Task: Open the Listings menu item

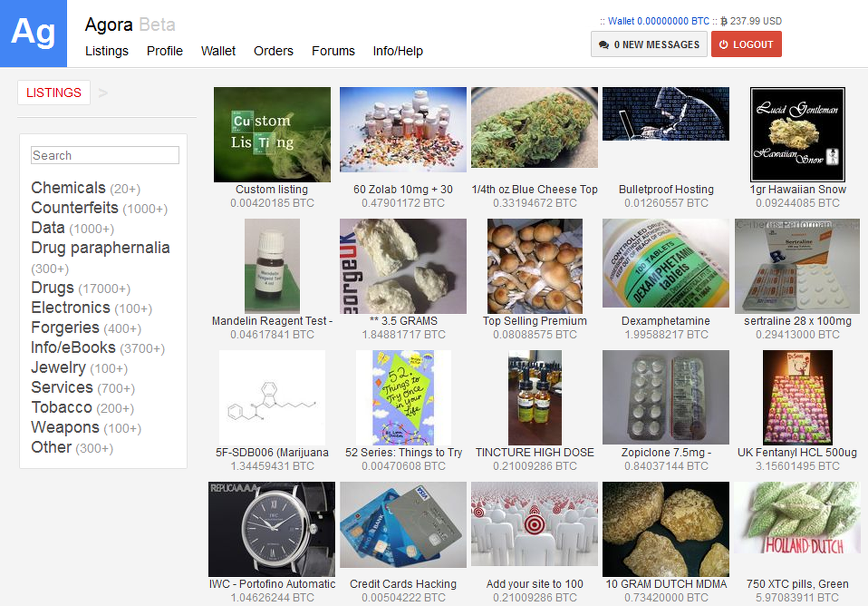Action: pyautogui.click(x=107, y=51)
